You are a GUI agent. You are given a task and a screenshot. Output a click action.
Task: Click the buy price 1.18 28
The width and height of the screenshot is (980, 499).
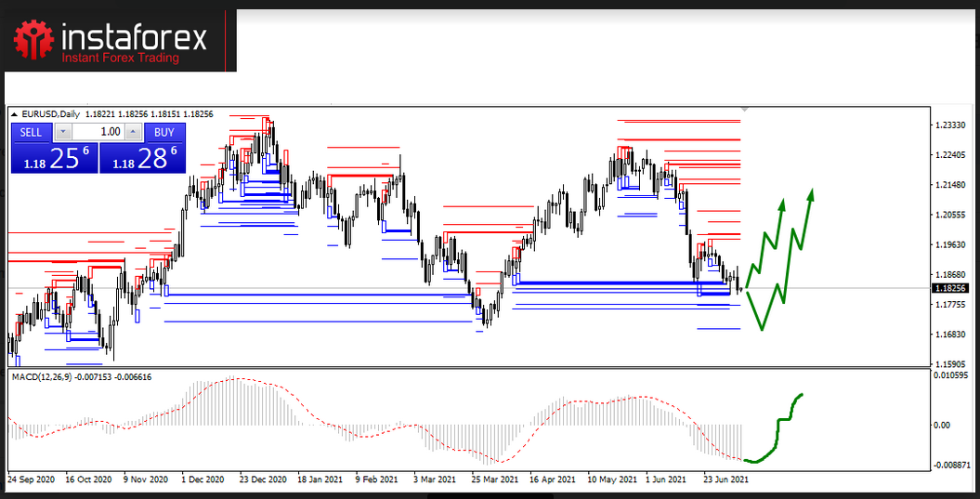point(142,158)
